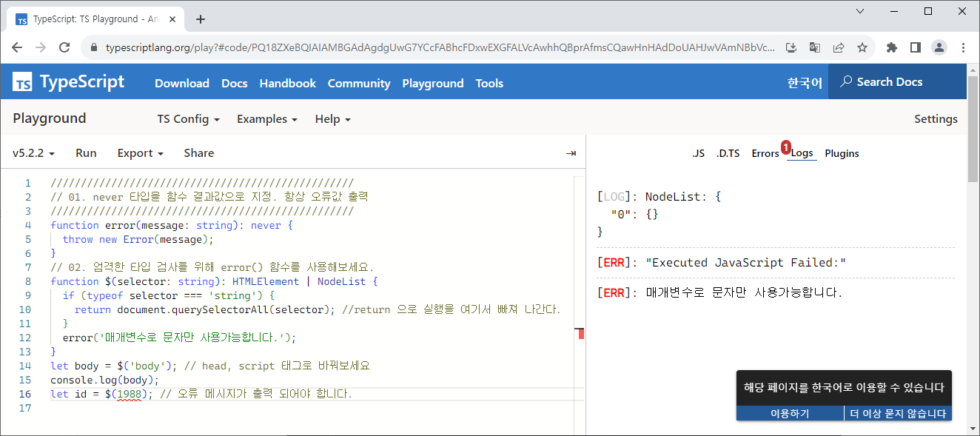Click the 'Executed JavaScript Failed' error log
Screen dimensions: 980x436
click(x=722, y=263)
